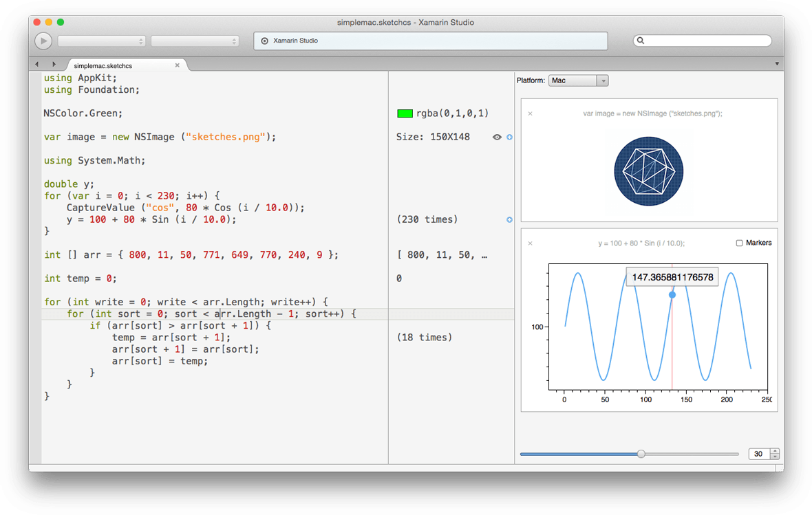This screenshot has height=515, width=812.
Task: Click the magnifier icon in the search box
Action: (x=641, y=41)
